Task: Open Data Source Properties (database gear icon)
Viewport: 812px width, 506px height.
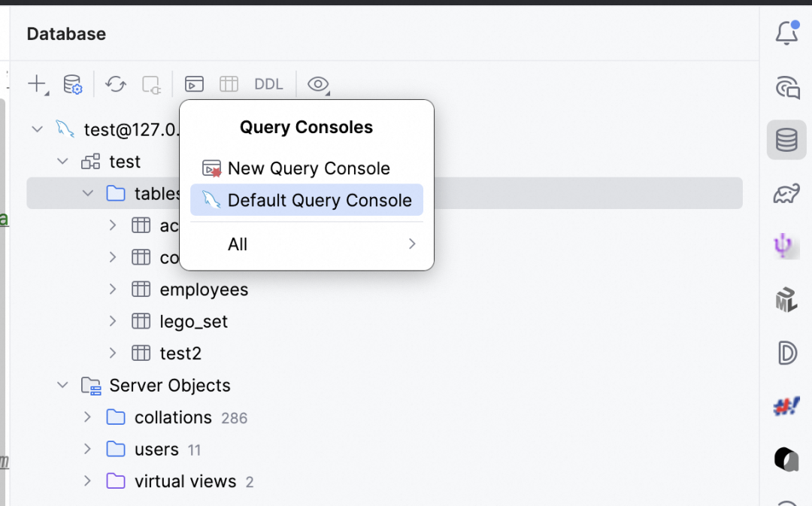Action: [73, 84]
